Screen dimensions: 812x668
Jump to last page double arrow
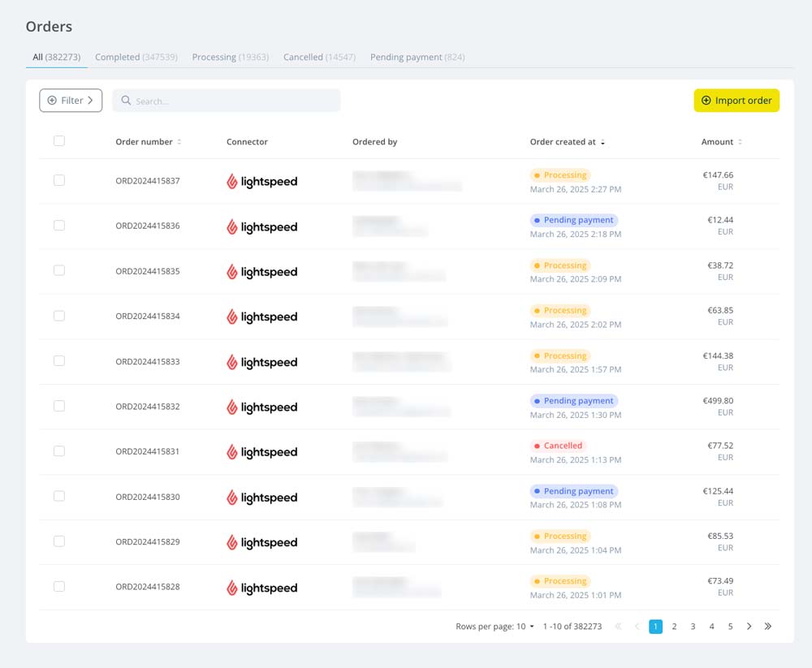(768, 627)
